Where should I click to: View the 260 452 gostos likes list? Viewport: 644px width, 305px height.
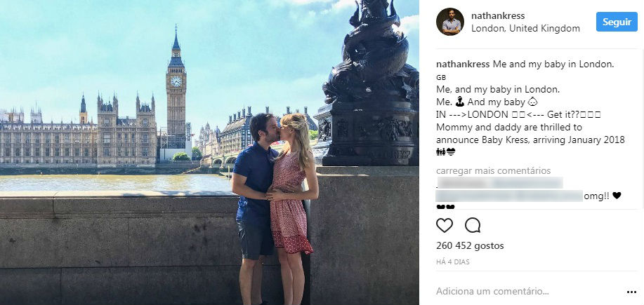pos(470,245)
